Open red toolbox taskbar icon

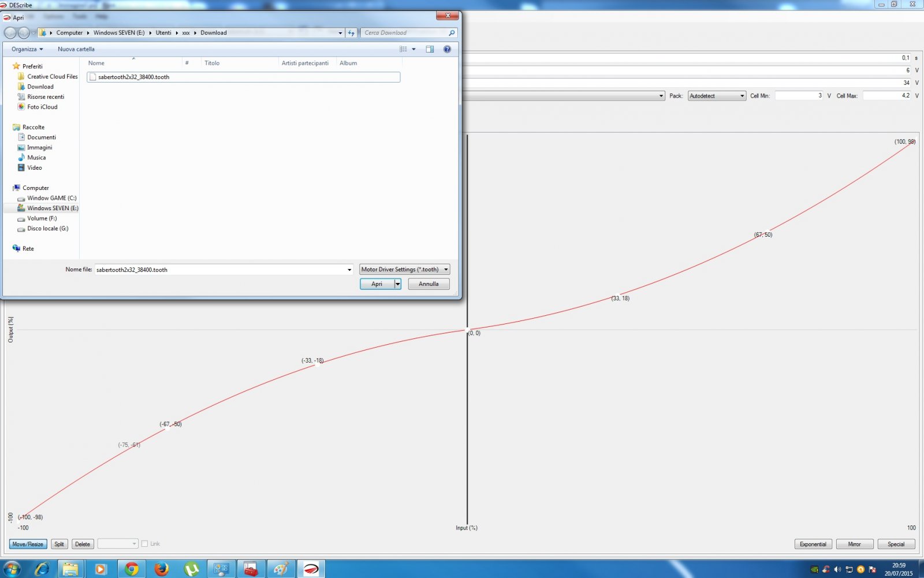[251, 569]
